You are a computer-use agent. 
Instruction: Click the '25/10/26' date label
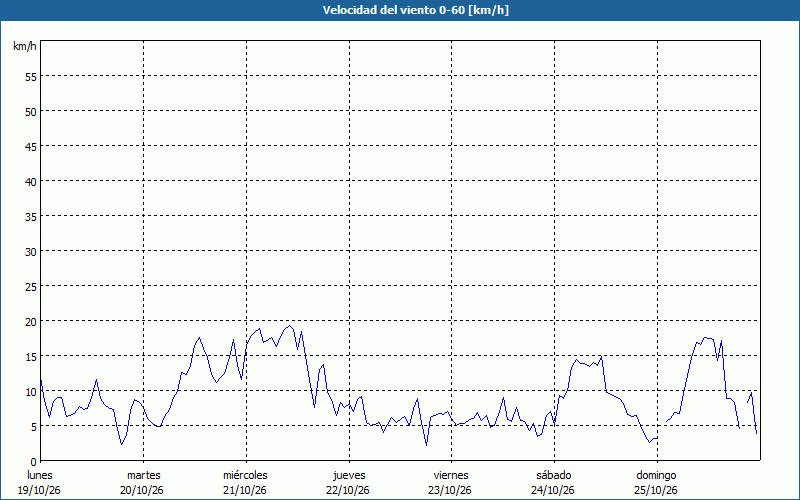656,490
